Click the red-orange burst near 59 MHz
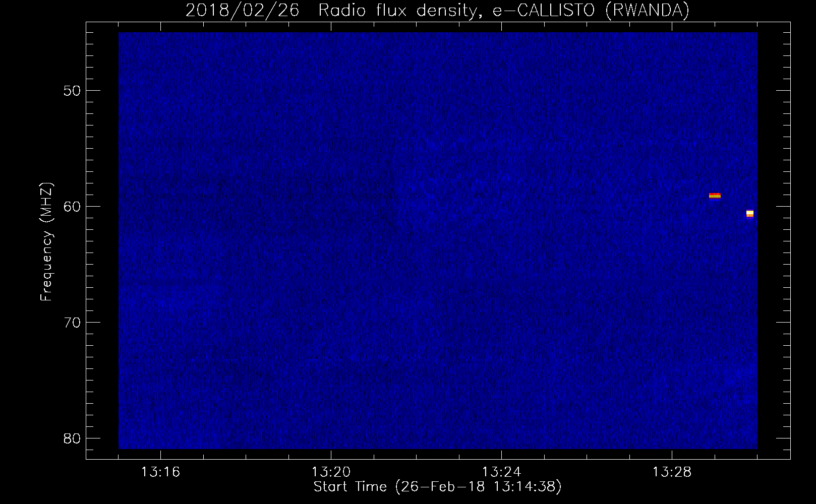The width and height of the screenshot is (816, 504). (x=715, y=196)
